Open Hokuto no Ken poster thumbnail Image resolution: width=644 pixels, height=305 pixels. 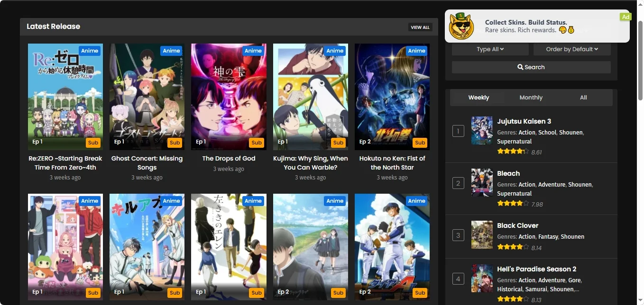[392, 97]
